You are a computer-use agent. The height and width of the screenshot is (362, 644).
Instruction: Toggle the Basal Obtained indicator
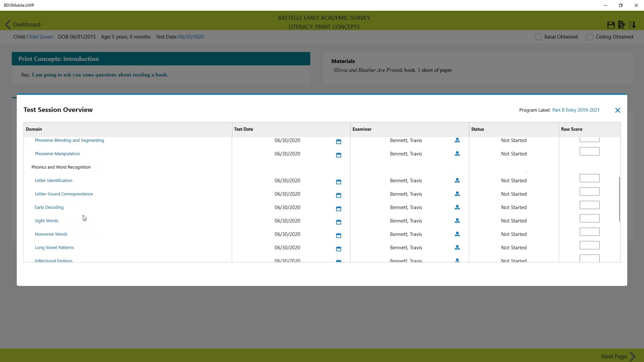[x=538, y=37]
